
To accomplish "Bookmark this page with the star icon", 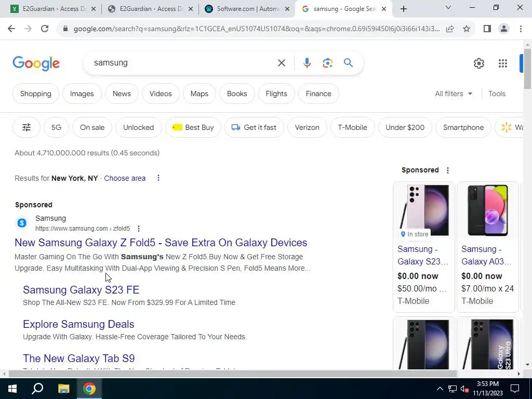I will point(467,29).
